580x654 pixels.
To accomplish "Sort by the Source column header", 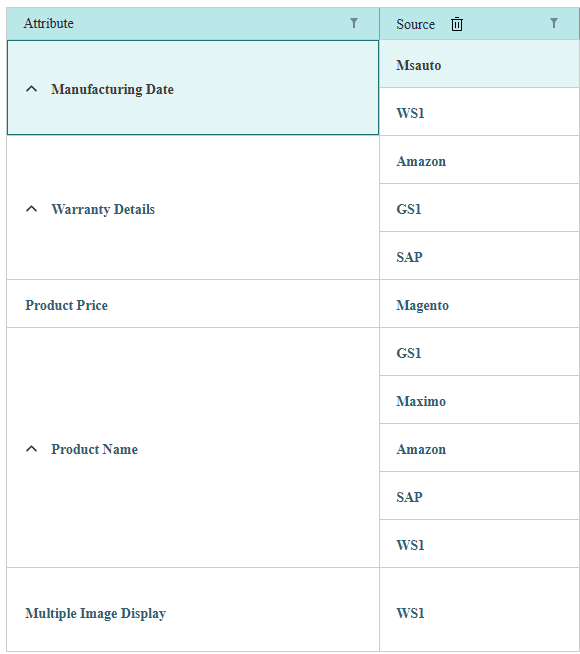I will click(x=415, y=24).
